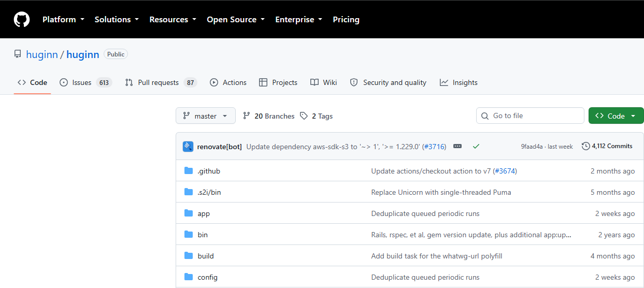Open the .s2i/bin folder
This screenshot has height=288, width=644.
click(209, 192)
